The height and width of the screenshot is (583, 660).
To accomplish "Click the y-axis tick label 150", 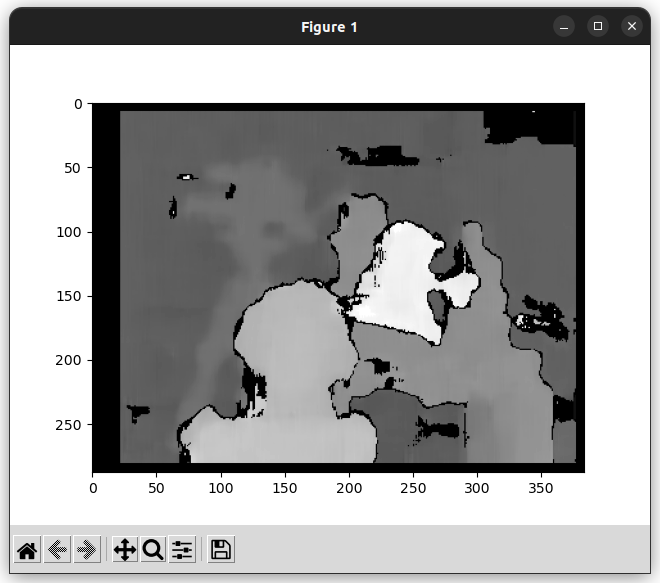I will tap(69, 296).
